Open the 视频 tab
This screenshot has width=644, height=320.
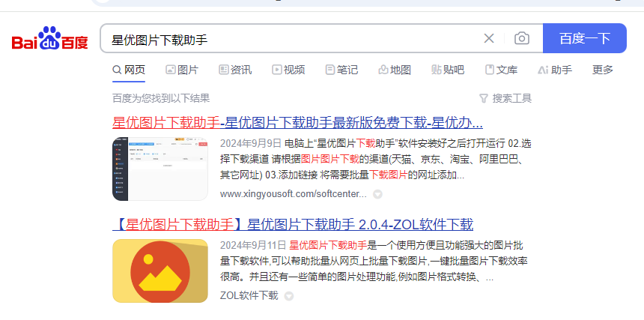click(288, 70)
